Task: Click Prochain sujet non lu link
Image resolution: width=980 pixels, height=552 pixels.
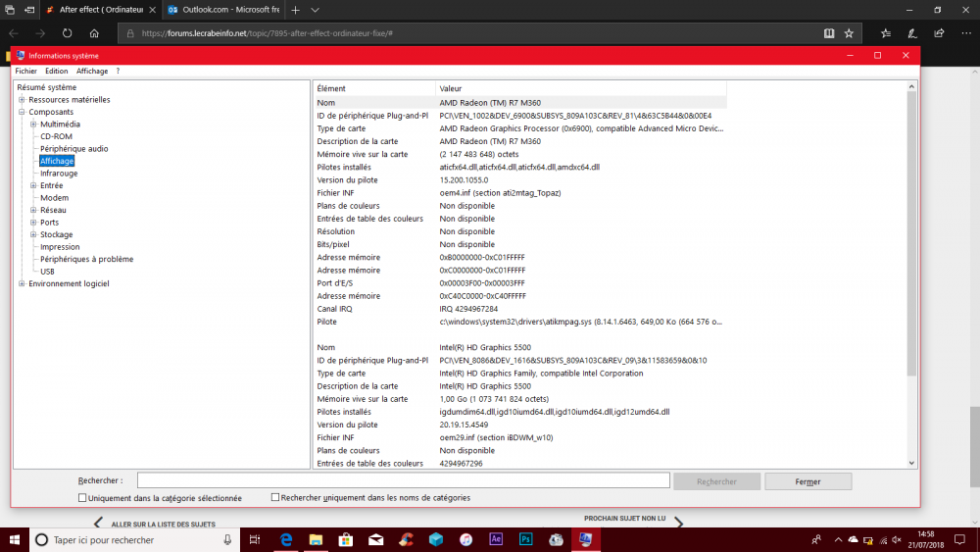Action: 625,519
